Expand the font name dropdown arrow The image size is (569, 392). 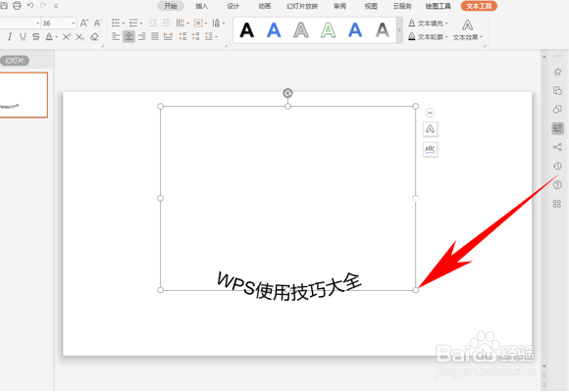(37, 24)
